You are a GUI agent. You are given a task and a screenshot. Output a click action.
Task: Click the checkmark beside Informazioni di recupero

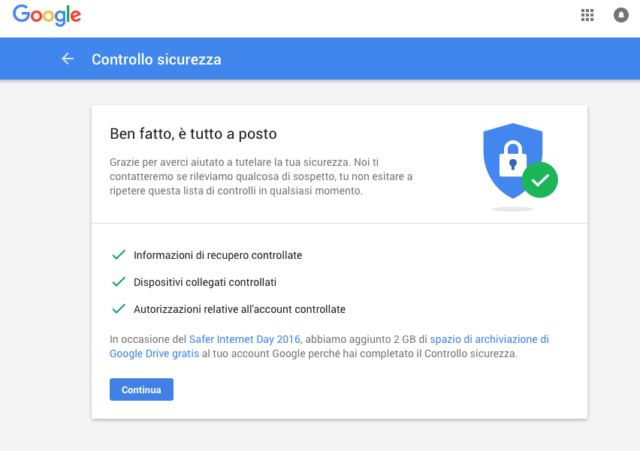coord(119,255)
